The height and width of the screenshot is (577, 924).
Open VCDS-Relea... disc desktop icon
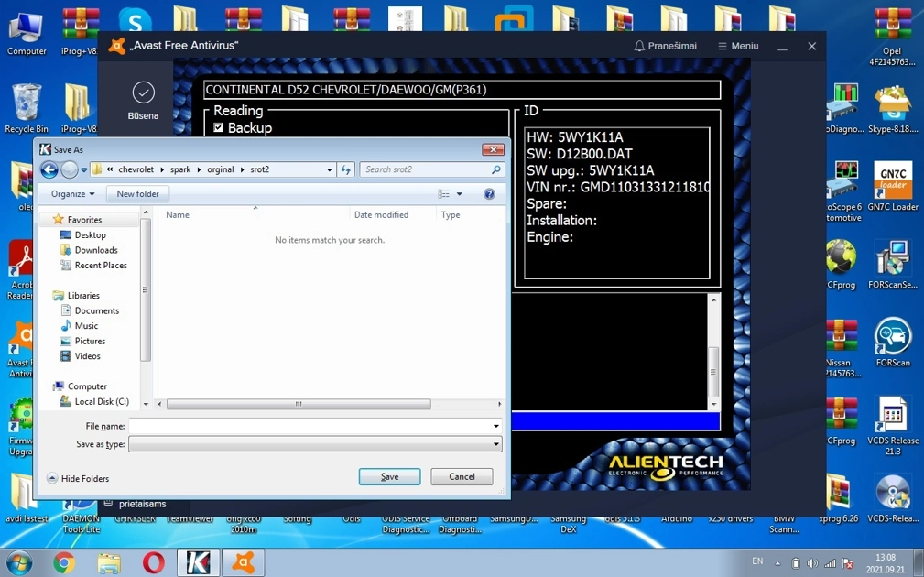pos(893,498)
